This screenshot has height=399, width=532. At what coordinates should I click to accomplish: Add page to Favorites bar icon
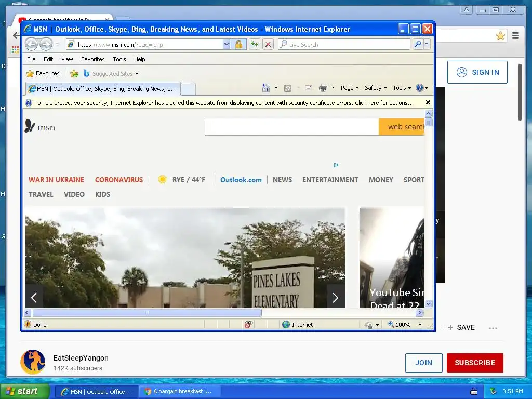tap(74, 73)
